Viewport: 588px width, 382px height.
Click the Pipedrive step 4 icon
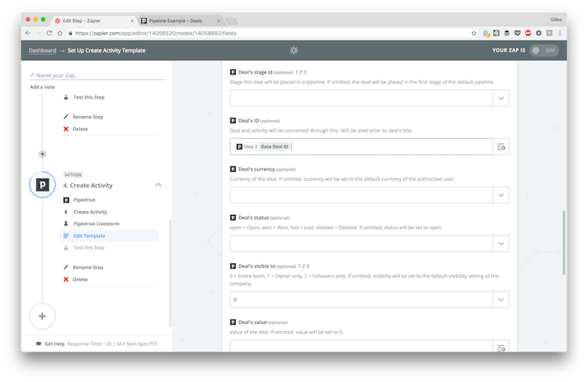[x=42, y=185]
